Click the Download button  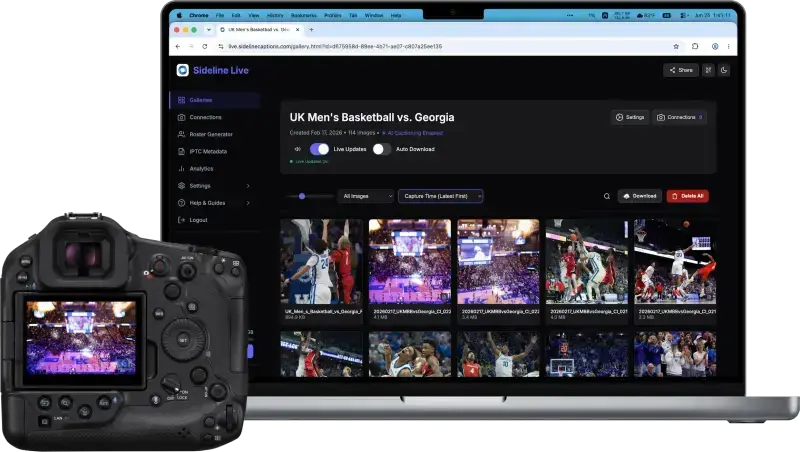tap(640, 196)
